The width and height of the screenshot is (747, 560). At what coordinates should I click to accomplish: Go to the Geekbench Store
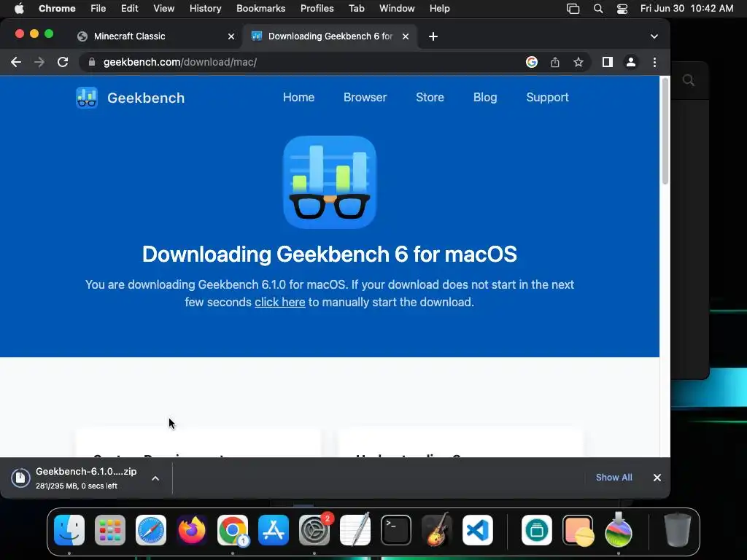click(430, 97)
